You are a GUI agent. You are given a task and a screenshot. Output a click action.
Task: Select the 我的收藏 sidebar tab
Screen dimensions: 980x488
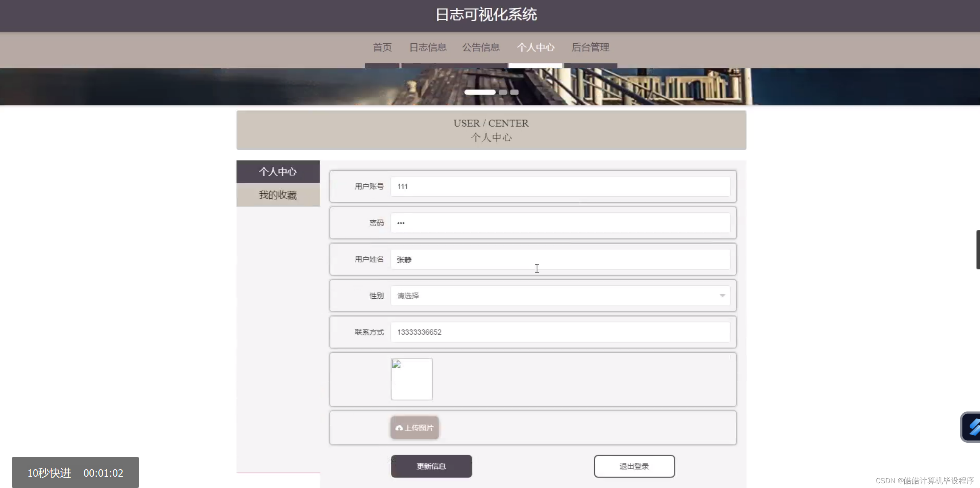(278, 195)
